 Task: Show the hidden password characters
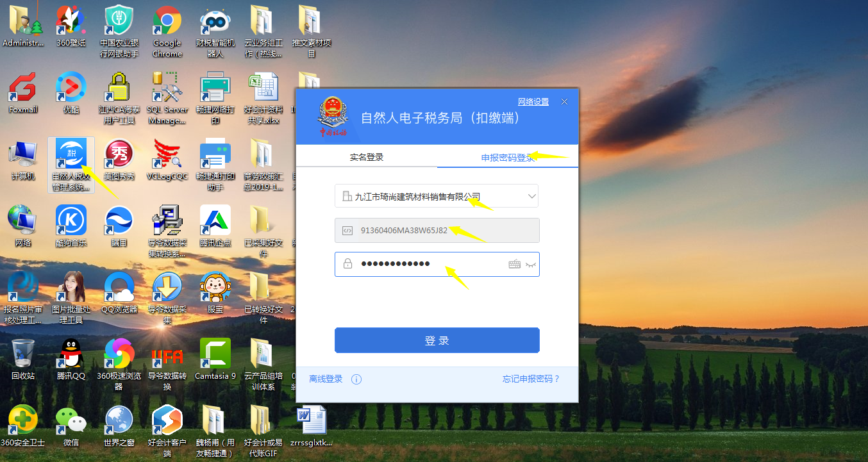click(531, 264)
